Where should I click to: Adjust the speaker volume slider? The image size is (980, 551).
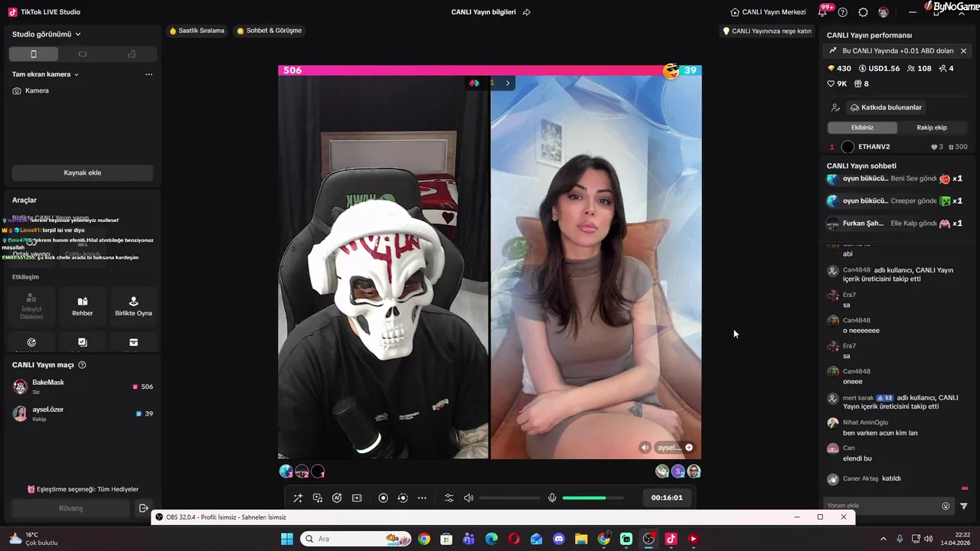coord(509,497)
